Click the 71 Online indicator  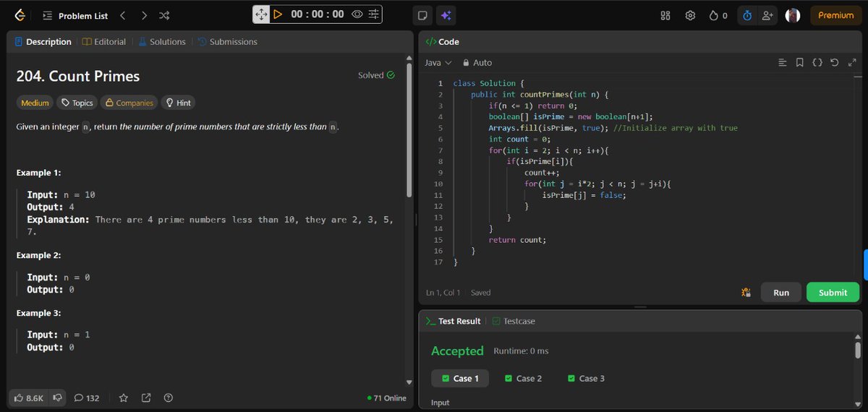point(387,398)
